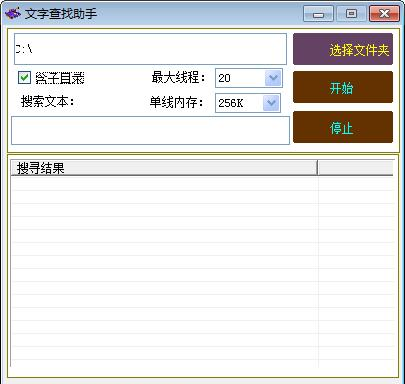The width and height of the screenshot is (405, 384).
Task: Click the folder path field showing C:\
Action: tap(150, 49)
